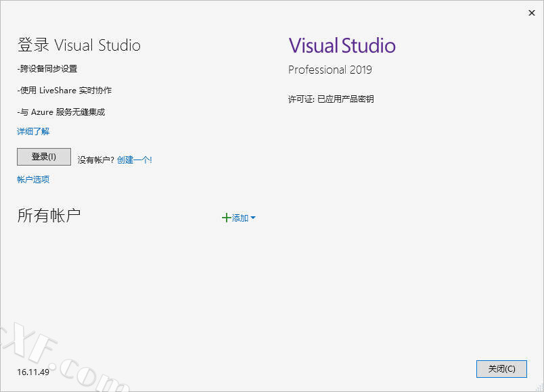Click the Professional 2019 edition text

click(330, 70)
